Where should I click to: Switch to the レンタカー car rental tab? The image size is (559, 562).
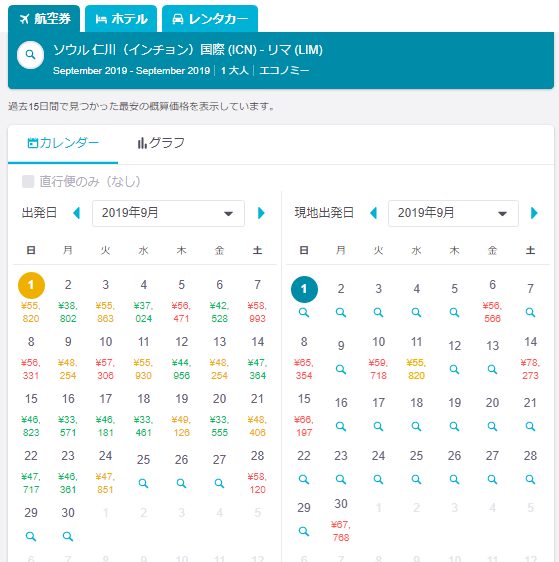[210, 19]
